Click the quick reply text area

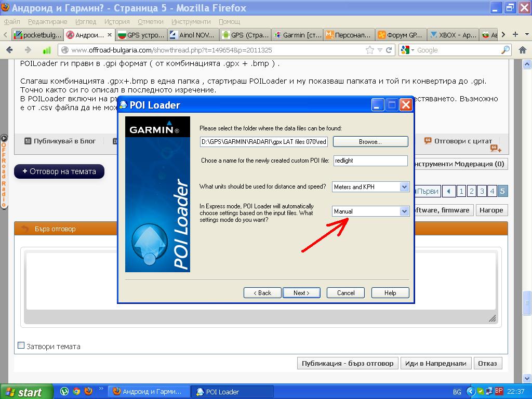coord(261,281)
